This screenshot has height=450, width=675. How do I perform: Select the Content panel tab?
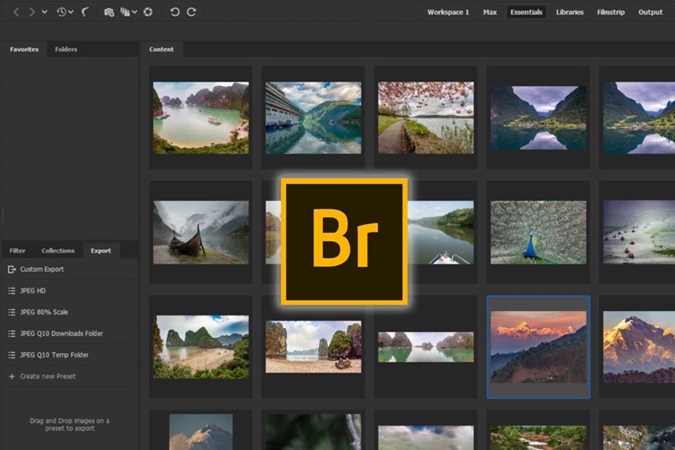[161, 49]
